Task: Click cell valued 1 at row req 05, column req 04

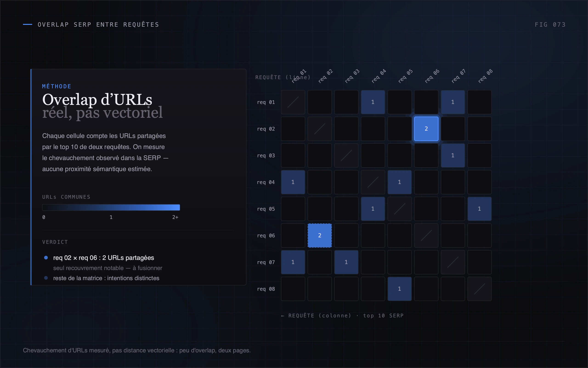Action: point(373,209)
